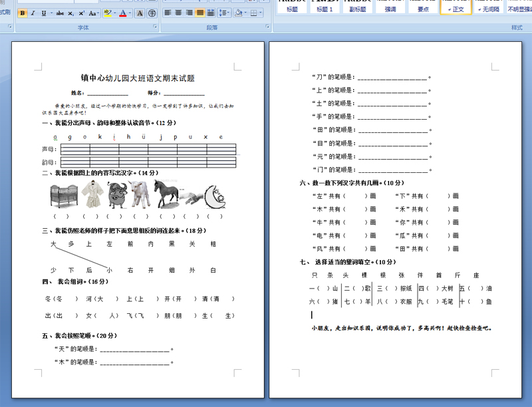Click heading 五、我会按照笔顺
Screen dimensions: 532x407
point(79,336)
